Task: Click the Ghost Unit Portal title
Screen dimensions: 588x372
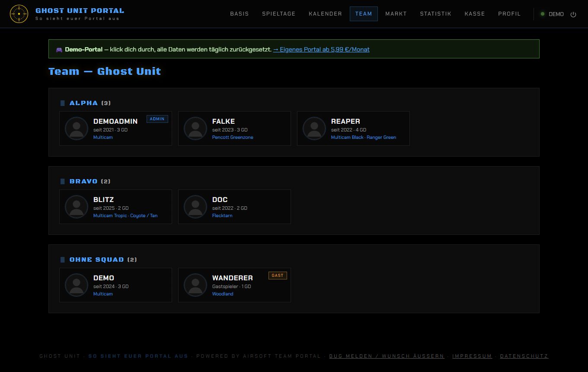Action: 80,10
